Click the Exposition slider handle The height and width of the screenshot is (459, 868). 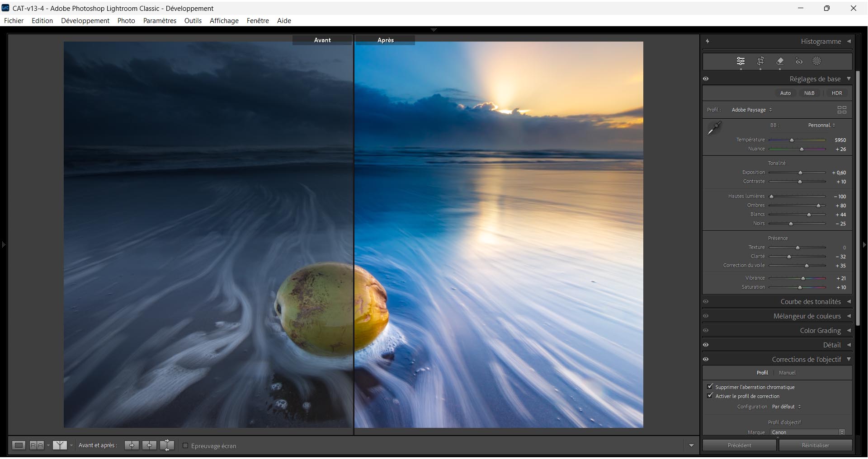coord(800,173)
